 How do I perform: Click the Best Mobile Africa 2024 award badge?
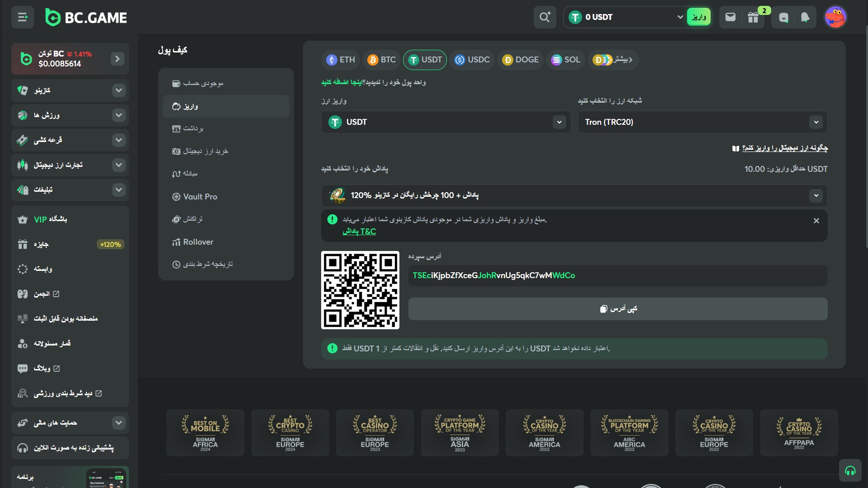205,433
